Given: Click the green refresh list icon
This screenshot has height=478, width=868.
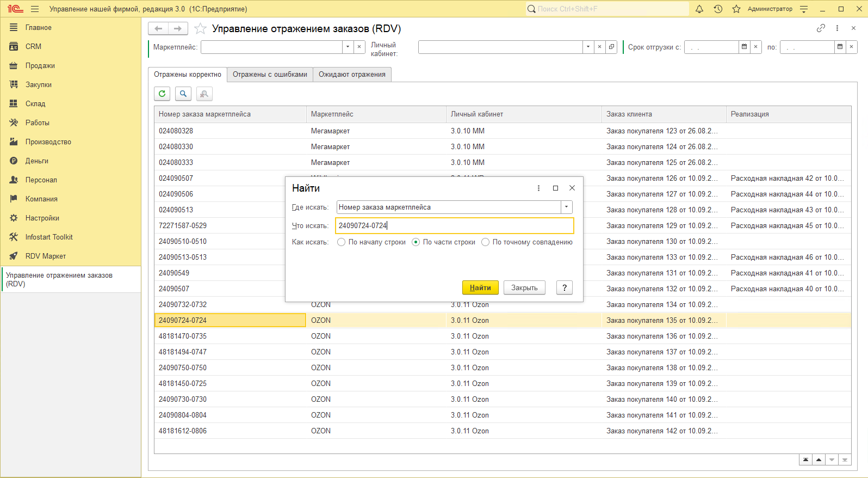Looking at the screenshot, I should click(162, 94).
